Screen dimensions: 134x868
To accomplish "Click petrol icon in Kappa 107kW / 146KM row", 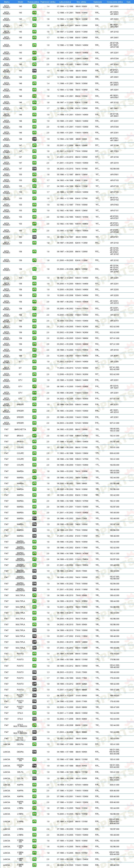I will [x=34, y=785].
